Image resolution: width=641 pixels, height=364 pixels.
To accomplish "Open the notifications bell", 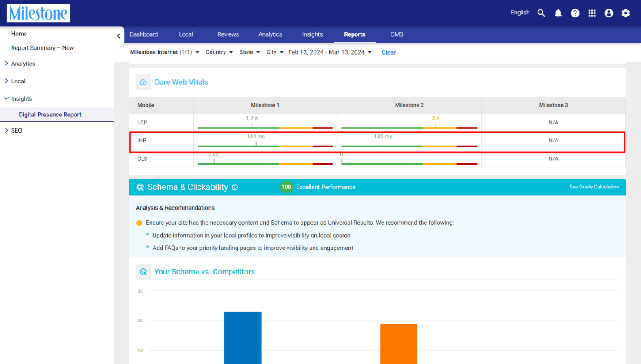I will [x=558, y=13].
